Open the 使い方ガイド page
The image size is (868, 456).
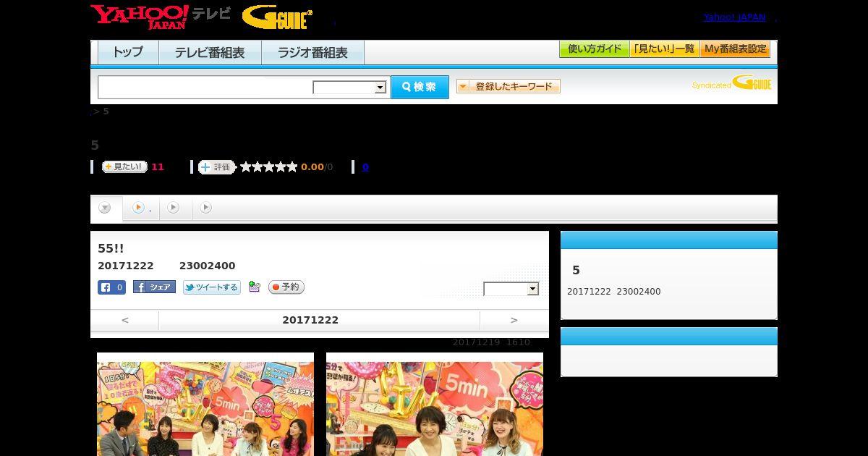click(x=594, y=49)
